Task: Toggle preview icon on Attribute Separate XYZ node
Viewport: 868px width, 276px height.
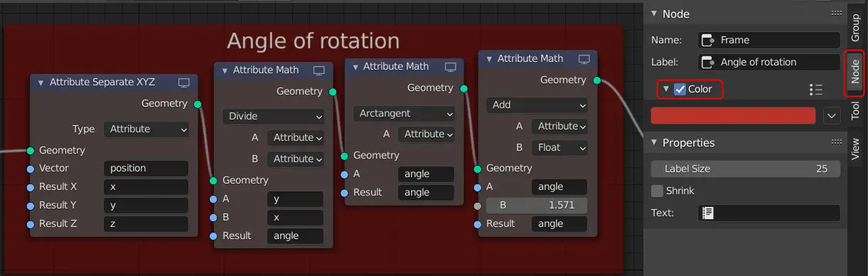Action: tap(184, 83)
